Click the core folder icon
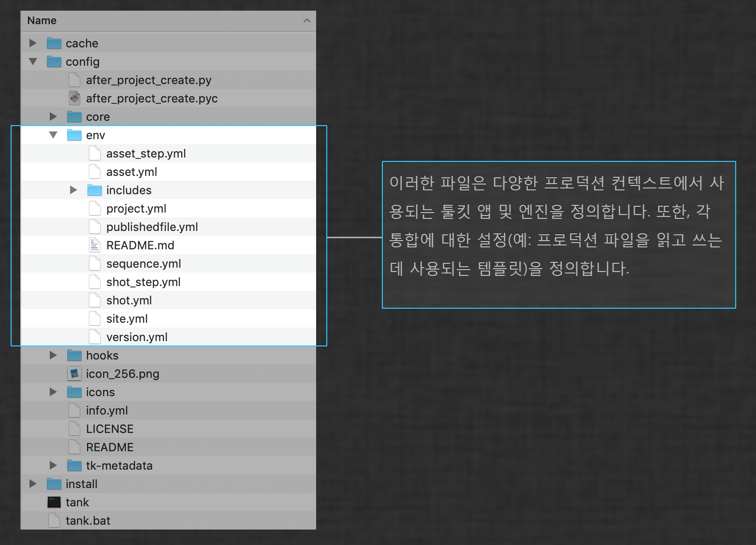This screenshot has width=756, height=545. point(74,117)
